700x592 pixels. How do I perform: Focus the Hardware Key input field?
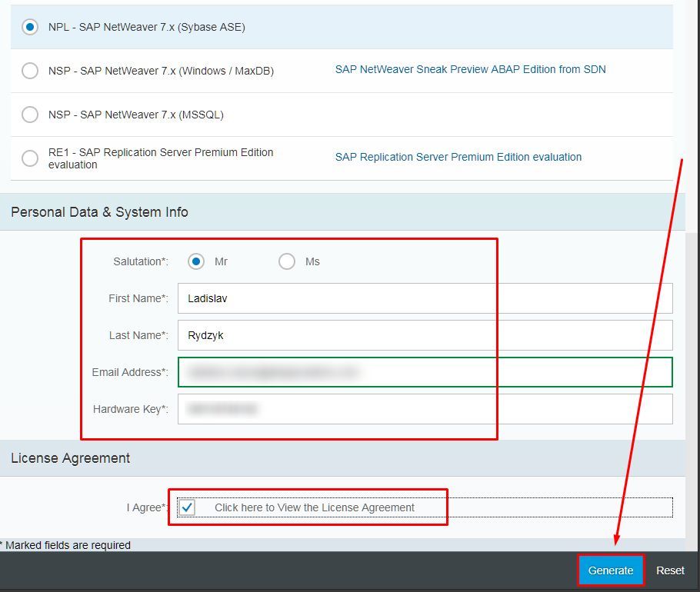425,409
